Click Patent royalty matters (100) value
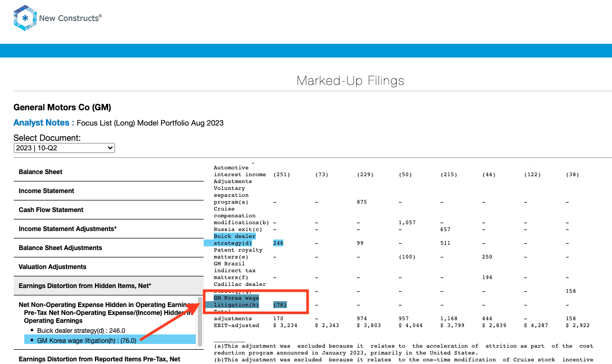 [407, 257]
